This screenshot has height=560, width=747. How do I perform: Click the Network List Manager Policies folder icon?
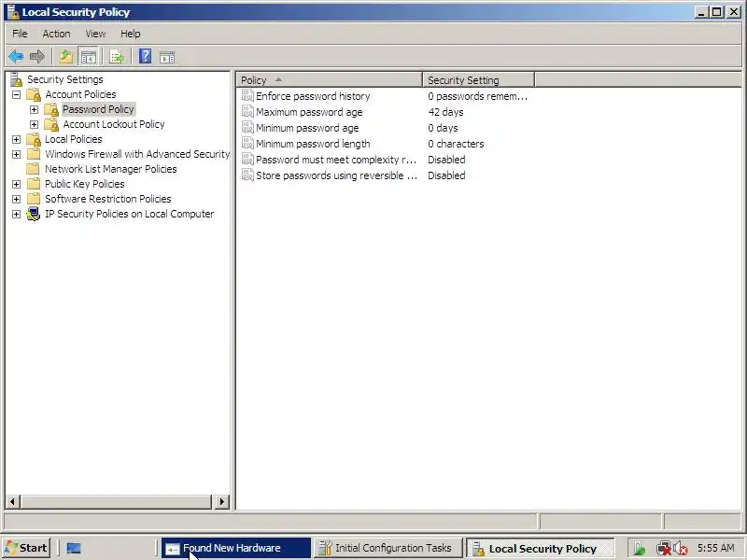tap(34, 169)
